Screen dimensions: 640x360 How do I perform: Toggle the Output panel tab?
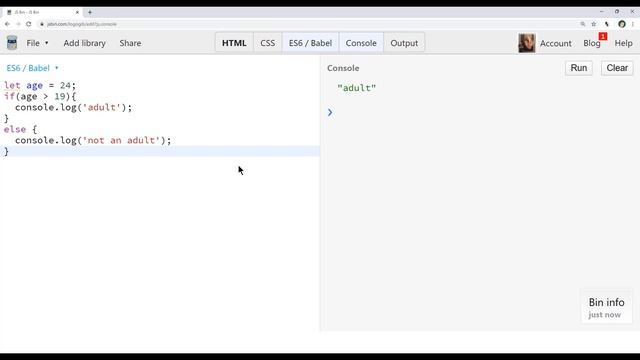[404, 43]
